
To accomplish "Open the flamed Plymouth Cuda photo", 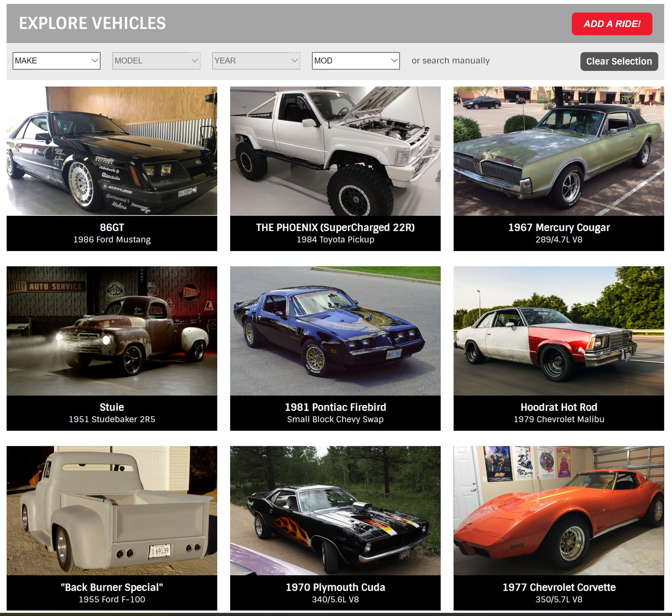I will point(335,511).
